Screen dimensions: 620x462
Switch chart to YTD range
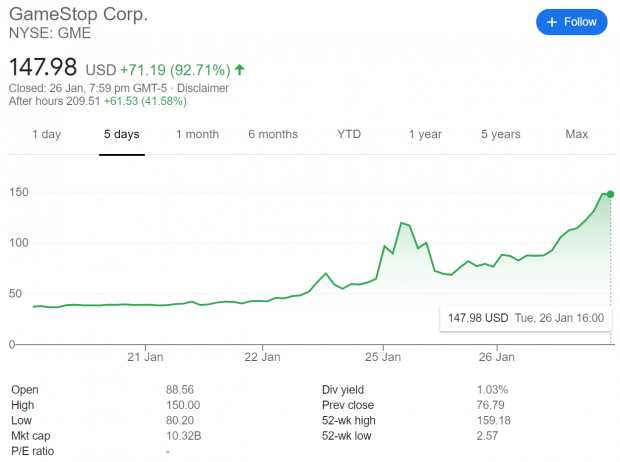[349, 134]
